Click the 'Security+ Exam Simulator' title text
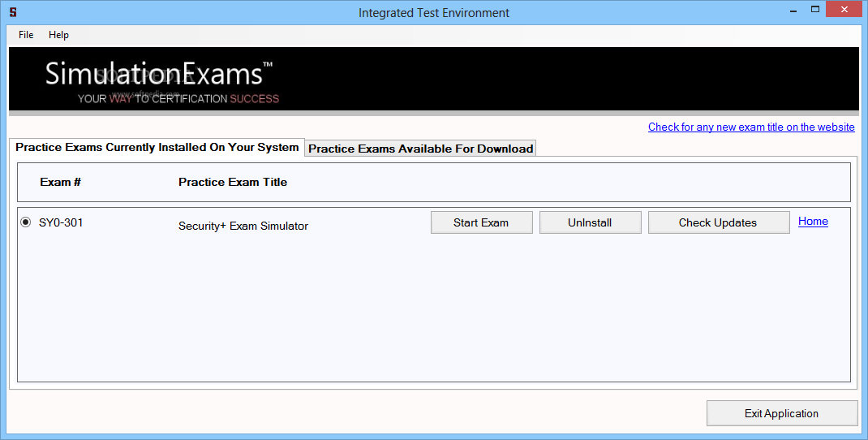 pyautogui.click(x=243, y=226)
